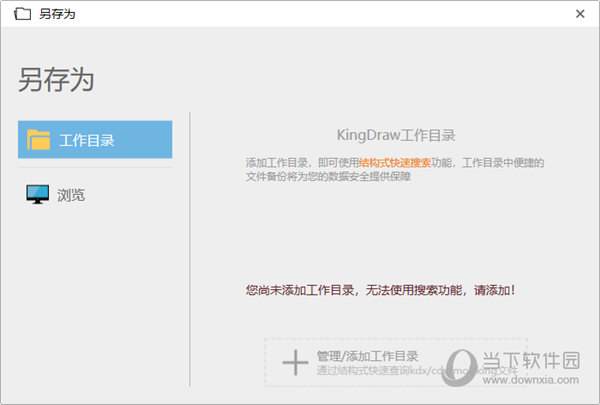Click the 管理/添加工作目录 button
600x405 pixels.
pyautogui.click(x=396, y=362)
